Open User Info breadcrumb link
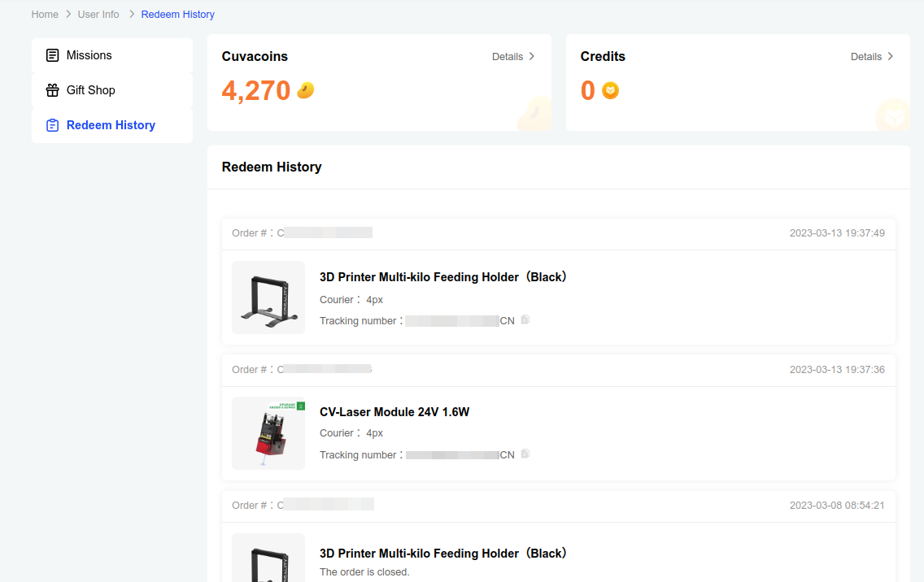This screenshot has height=582, width=924. (x=98, y=15)
